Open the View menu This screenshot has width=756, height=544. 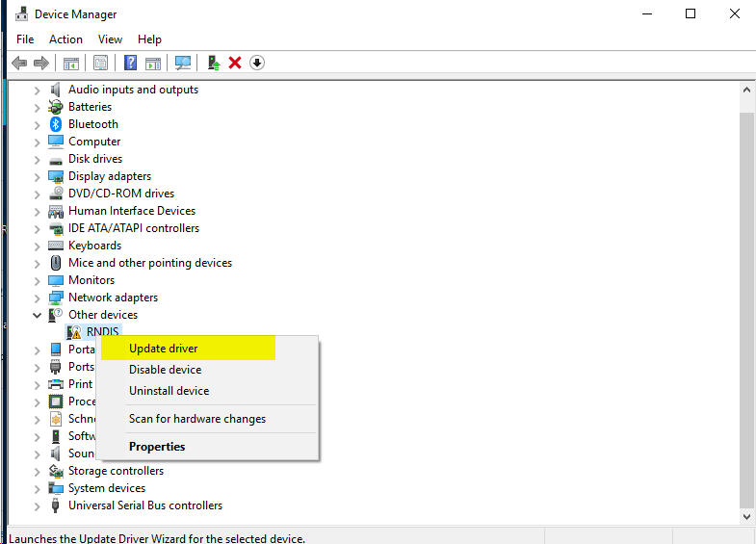point(110,39)
